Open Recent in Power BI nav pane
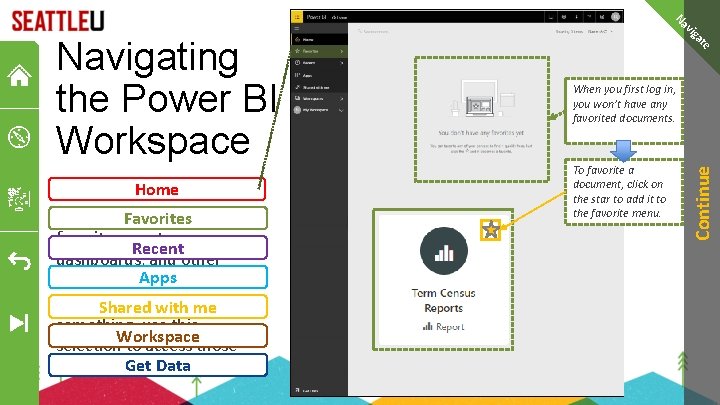The image size is (720, 405). [x=319, y=63]
